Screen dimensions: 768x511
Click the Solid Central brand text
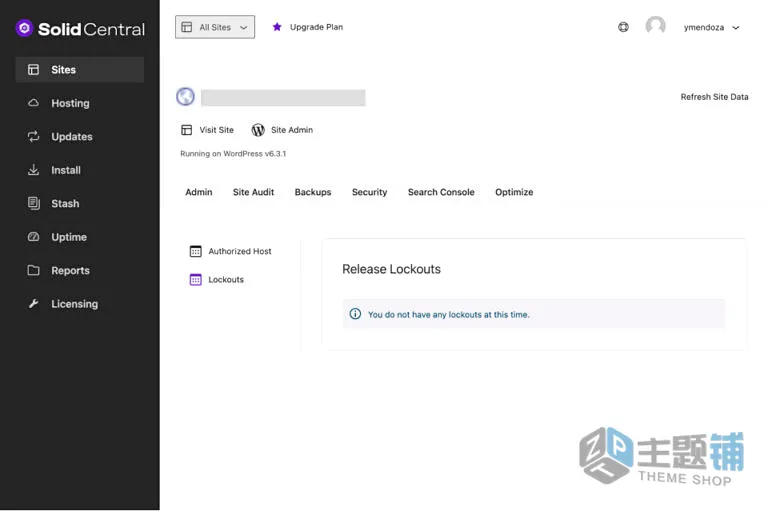(x=91, y=29)
